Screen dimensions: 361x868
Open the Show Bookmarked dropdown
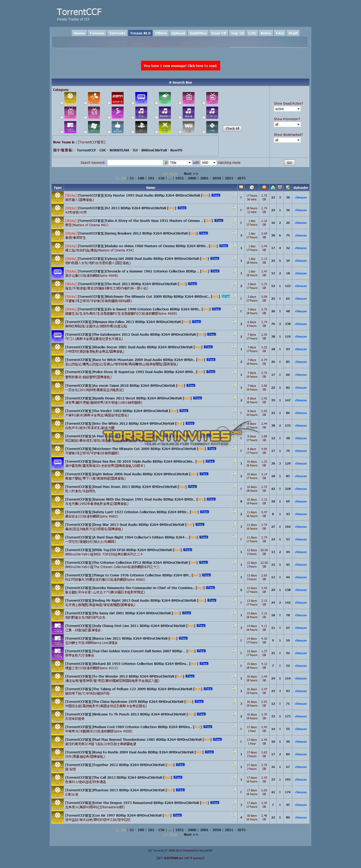(x=287, y=140)
